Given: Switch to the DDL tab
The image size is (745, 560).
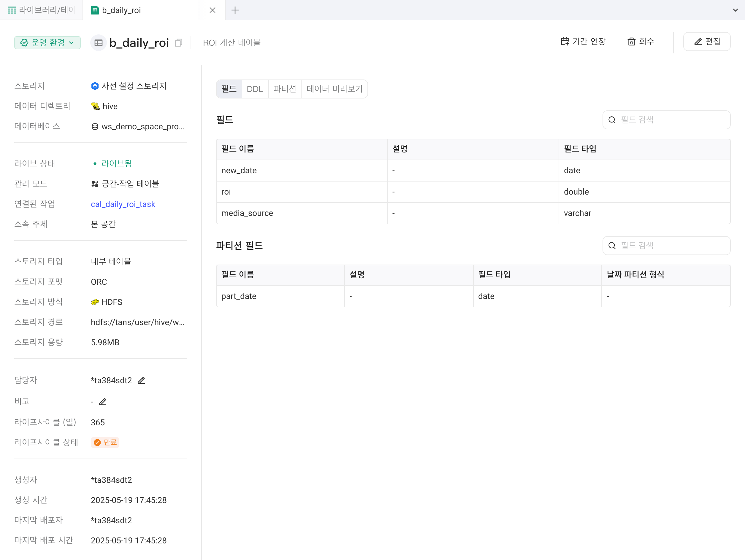Looking at the screenshot, I should point(255,89).
